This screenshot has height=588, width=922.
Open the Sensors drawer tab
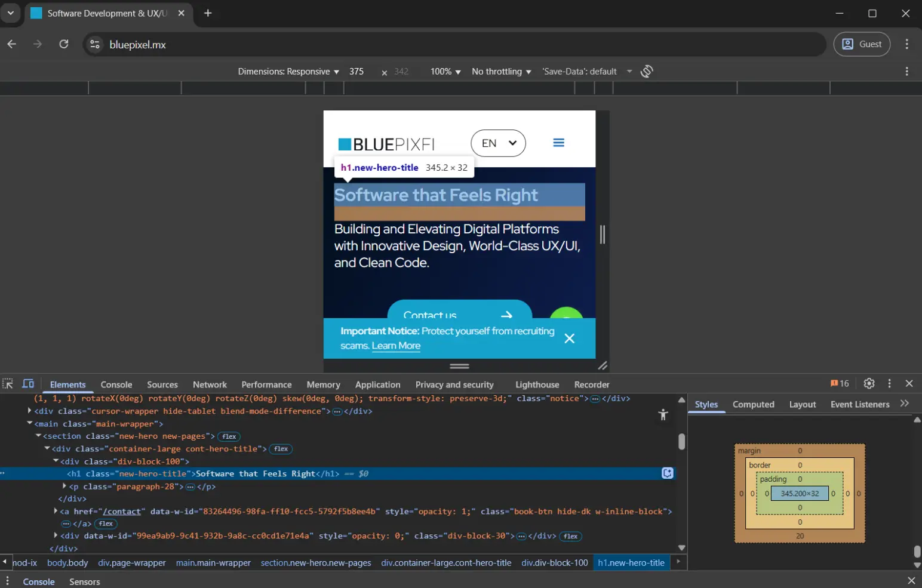(85, 581)
